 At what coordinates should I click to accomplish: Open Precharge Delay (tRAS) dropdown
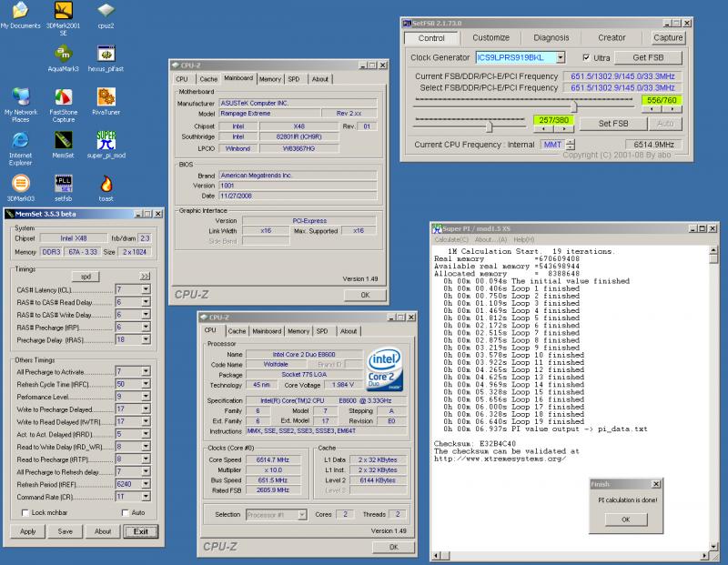coord(146,339)
